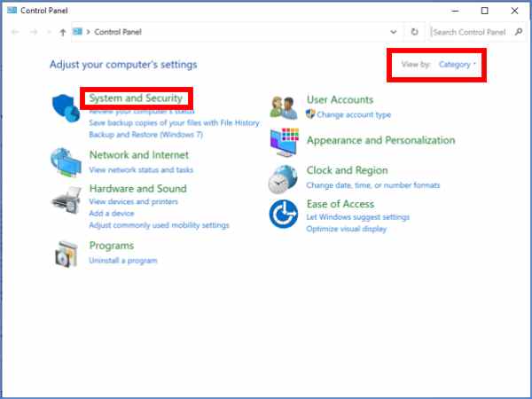This screenshot has height=399, width=532.
Task: Open Network and Internet category
Action: [139, 155]
